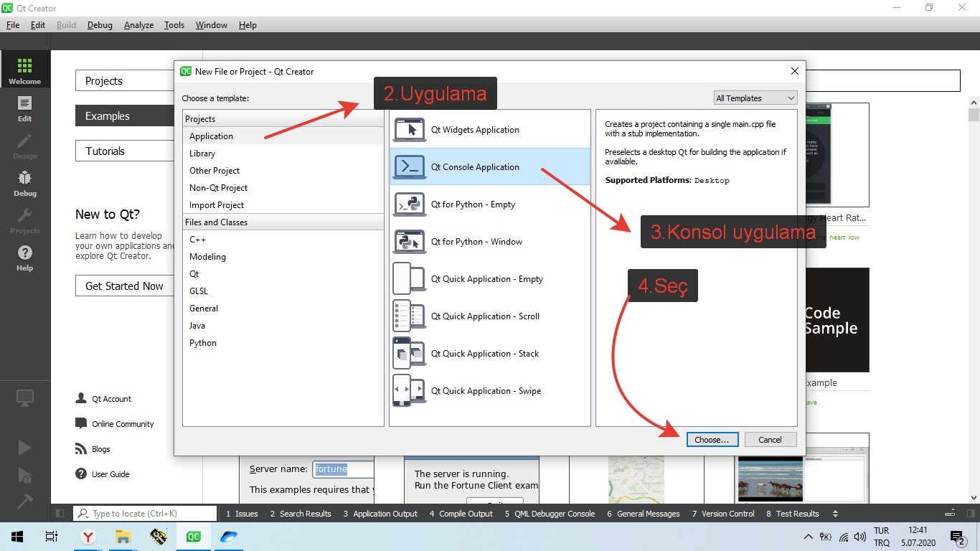The width and height of the screenshot is (980, 551).
Task: Click the Welcome mode icon
Action: click(25, 70)
